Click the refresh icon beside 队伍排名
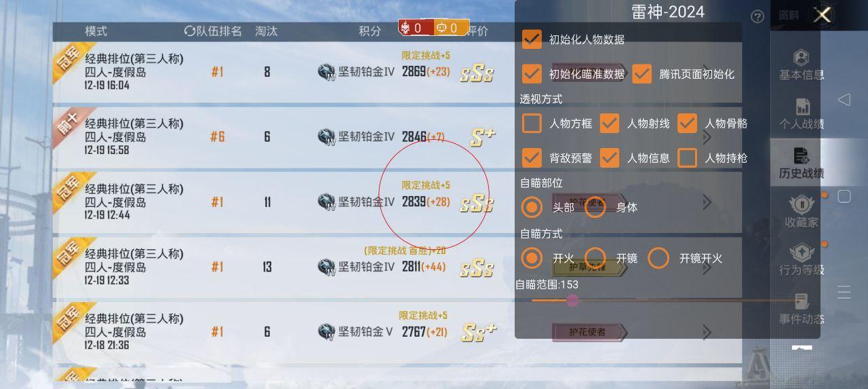The image size is (868, 389). click(190, 31)
